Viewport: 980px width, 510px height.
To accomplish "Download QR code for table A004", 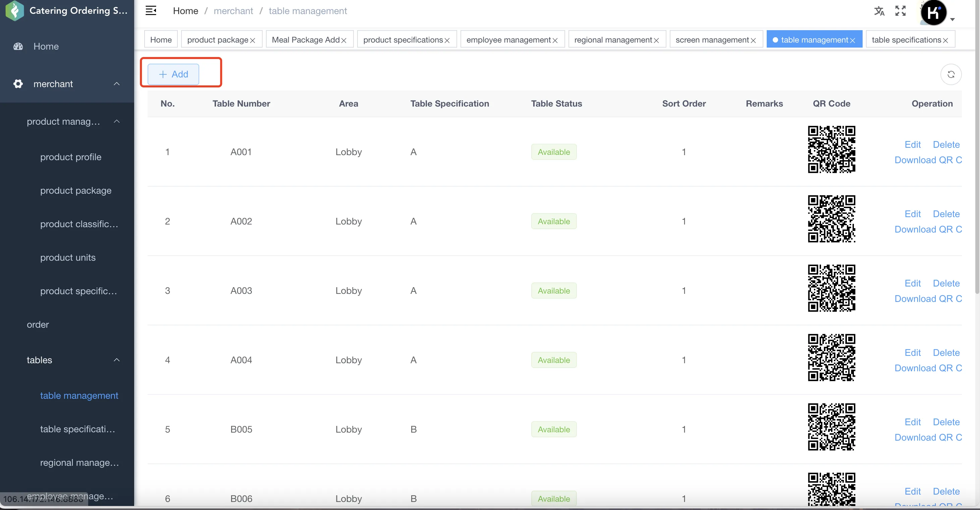I will click(x=928, y=368).
